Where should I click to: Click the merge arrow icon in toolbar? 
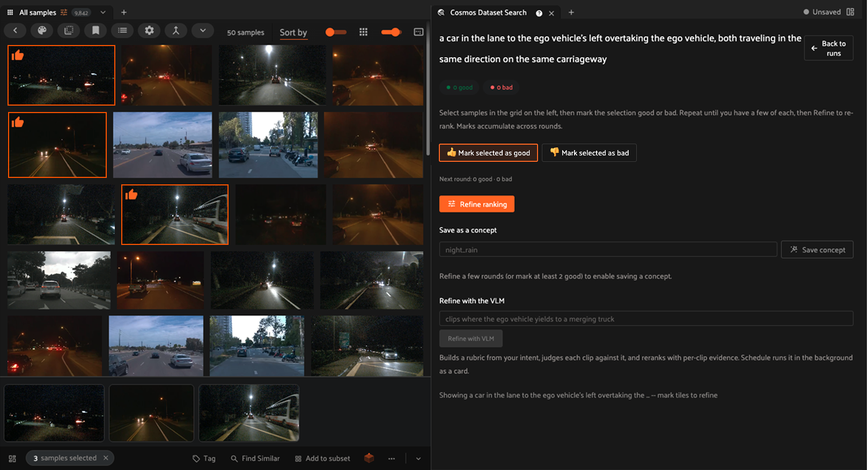176,31
